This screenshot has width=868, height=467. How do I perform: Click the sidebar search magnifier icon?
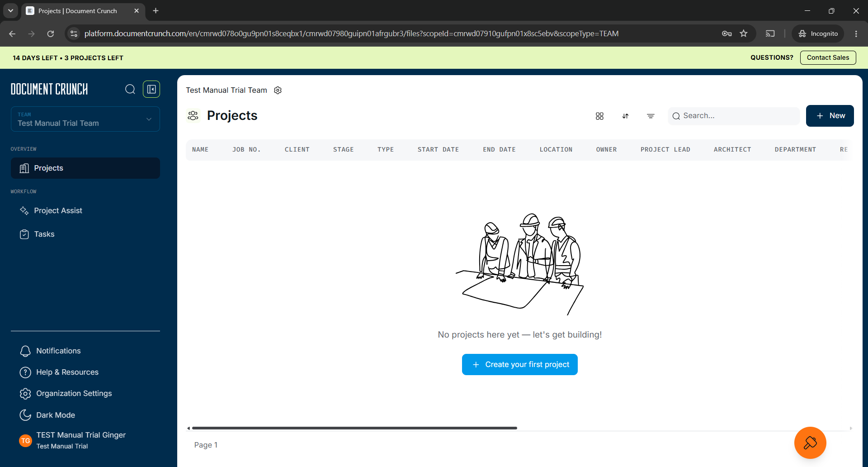(130, 89)
